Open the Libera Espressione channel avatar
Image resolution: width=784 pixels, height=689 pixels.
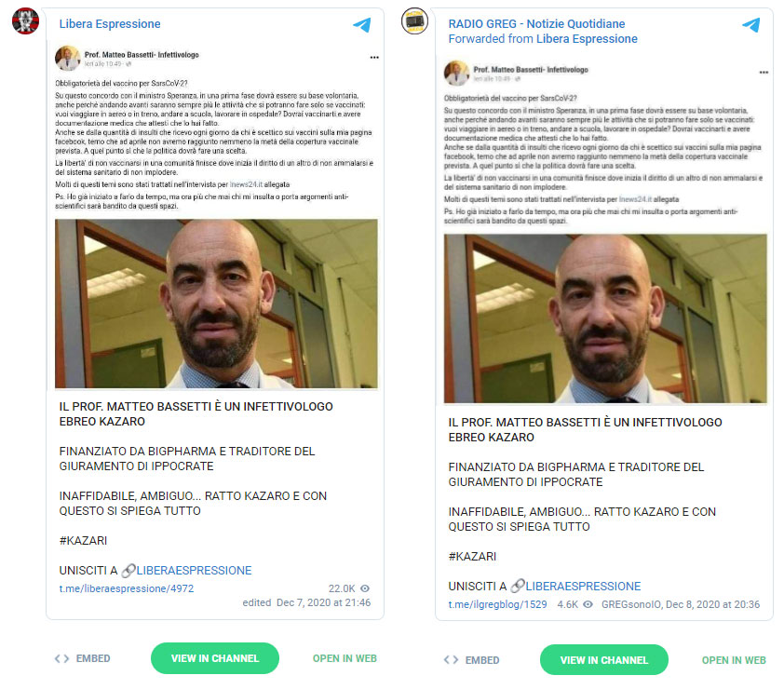click(25, 21)
